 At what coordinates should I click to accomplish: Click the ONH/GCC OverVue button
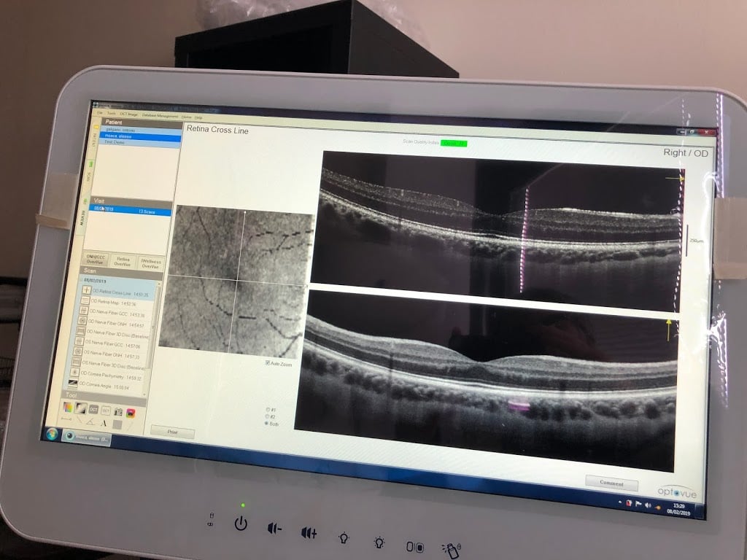pyautogui.click(x=95, y=259)
